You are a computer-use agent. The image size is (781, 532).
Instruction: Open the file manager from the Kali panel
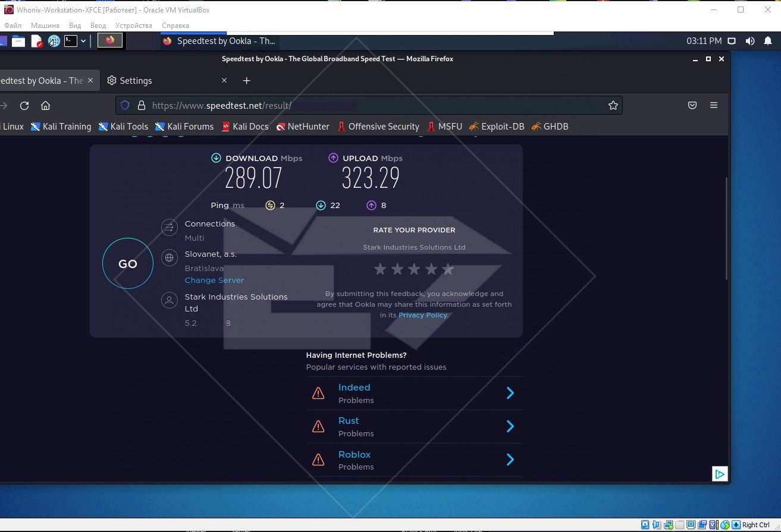click(18, 41)
